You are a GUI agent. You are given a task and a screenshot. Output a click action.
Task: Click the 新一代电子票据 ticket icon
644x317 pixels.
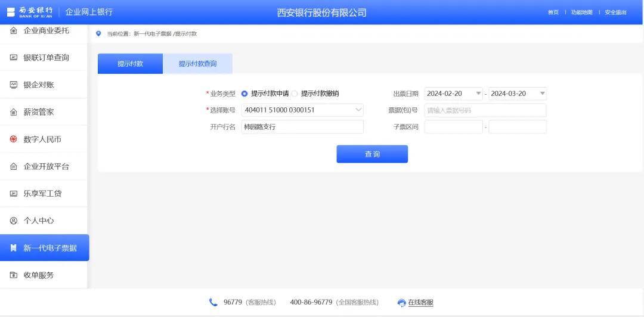tap(14, 248)
